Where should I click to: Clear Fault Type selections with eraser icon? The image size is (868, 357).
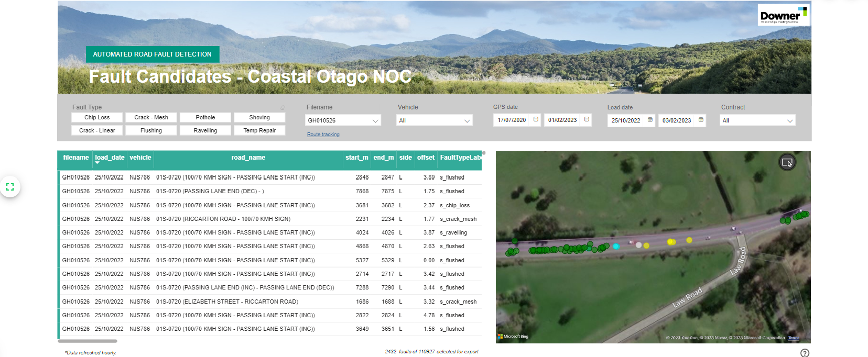(282, 107)
